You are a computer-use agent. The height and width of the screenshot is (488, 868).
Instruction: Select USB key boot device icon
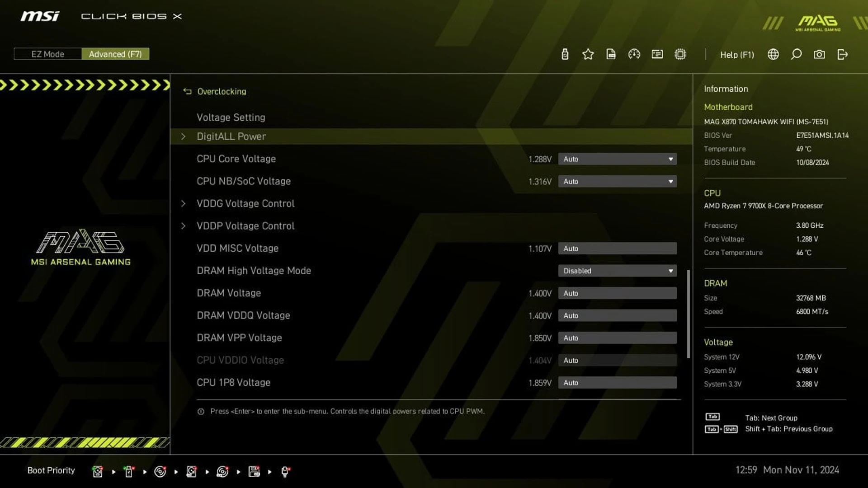(129, 471)
